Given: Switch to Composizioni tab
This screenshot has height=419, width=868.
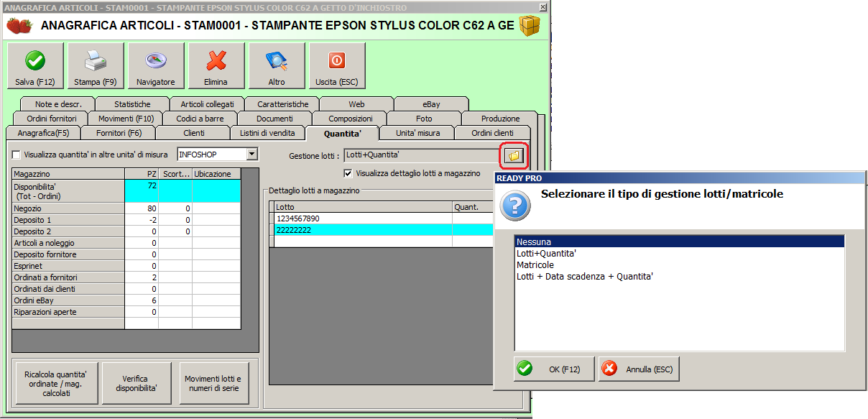Looking at the screenshot, I should (x=350, y=119).
